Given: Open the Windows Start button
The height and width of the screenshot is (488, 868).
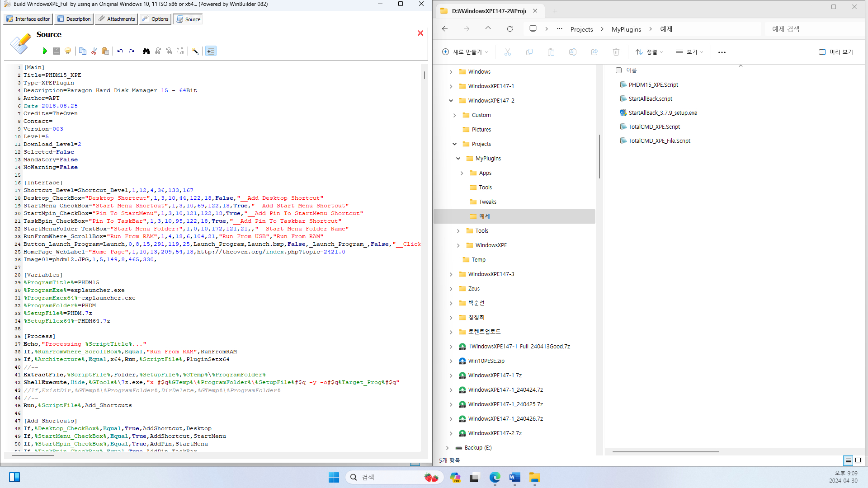Looking at the screenshot, I should 334,477.
